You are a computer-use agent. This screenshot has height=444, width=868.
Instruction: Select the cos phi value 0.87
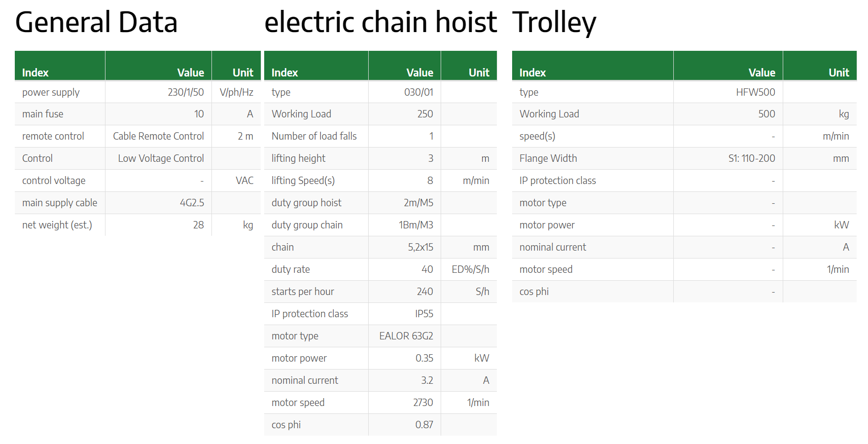[x=424, y=425]
